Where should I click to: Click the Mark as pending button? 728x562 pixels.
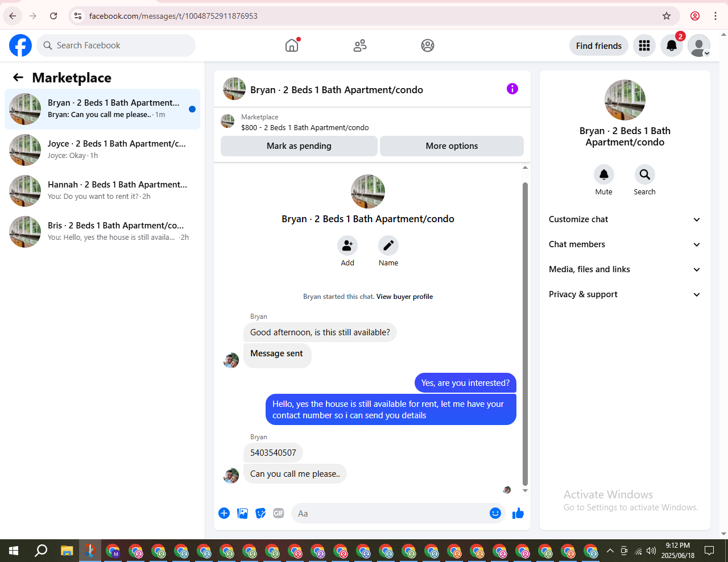(299, 146)
